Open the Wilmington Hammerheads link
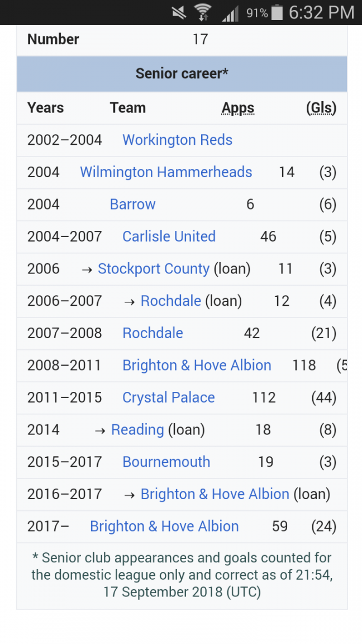Image resolution: width=362 pixels, height=644 pixels. (x=166, y=172)
